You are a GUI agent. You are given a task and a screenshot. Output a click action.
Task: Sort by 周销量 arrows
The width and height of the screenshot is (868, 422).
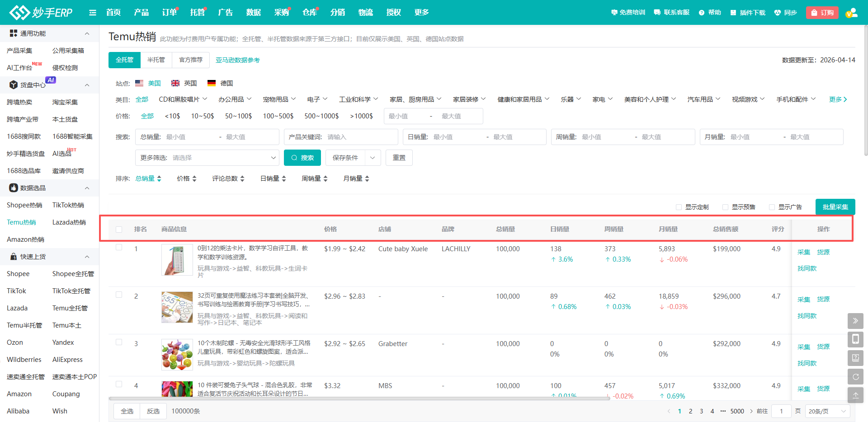(x=325, y=179)
